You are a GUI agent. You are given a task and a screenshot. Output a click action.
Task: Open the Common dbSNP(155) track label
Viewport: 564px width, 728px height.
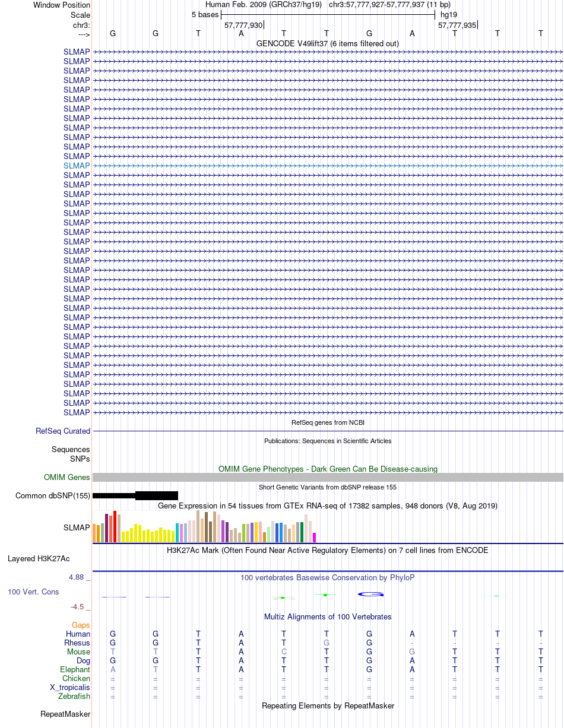53,495
